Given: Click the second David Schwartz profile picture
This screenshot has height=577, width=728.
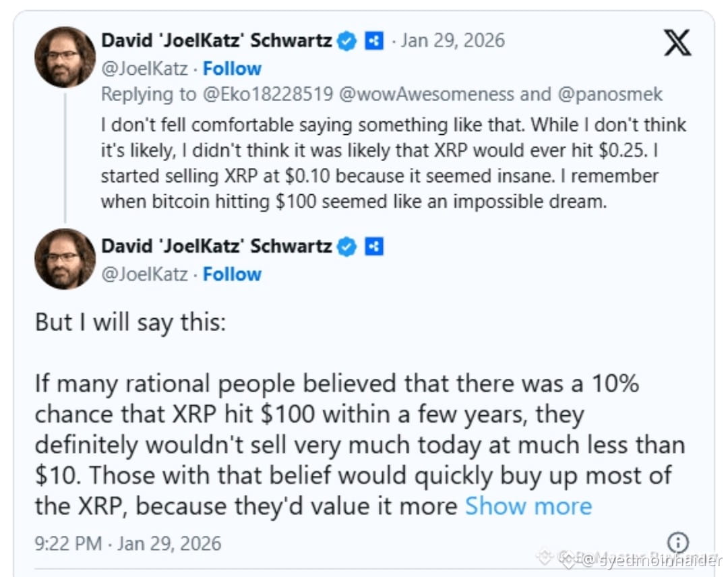Looking at the screenshot, I should tap(65, 259).
